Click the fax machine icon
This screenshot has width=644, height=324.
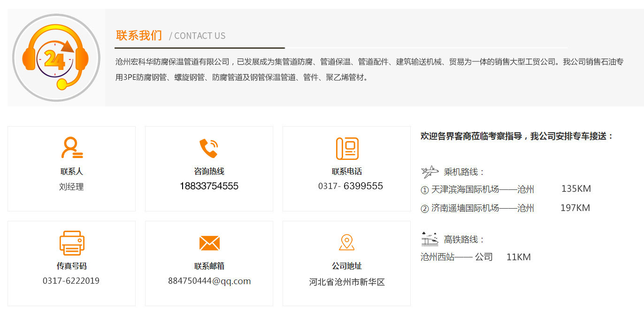(x=72, y=243)
